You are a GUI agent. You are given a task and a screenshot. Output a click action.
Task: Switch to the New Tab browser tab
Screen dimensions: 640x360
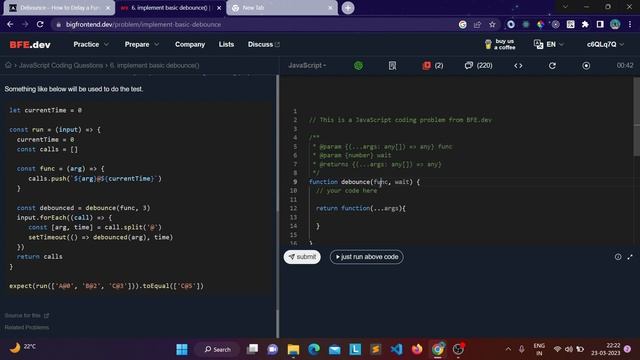[282, 8]
